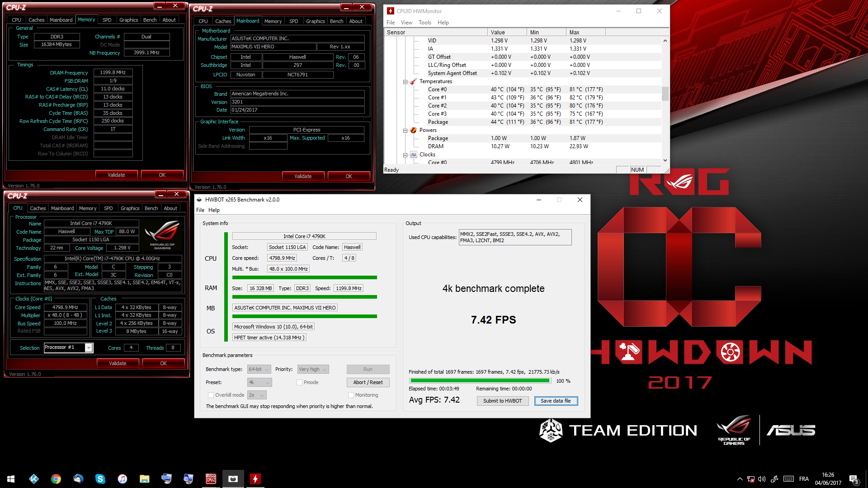Click the HWMonitor title bar icon

point(391,11)
